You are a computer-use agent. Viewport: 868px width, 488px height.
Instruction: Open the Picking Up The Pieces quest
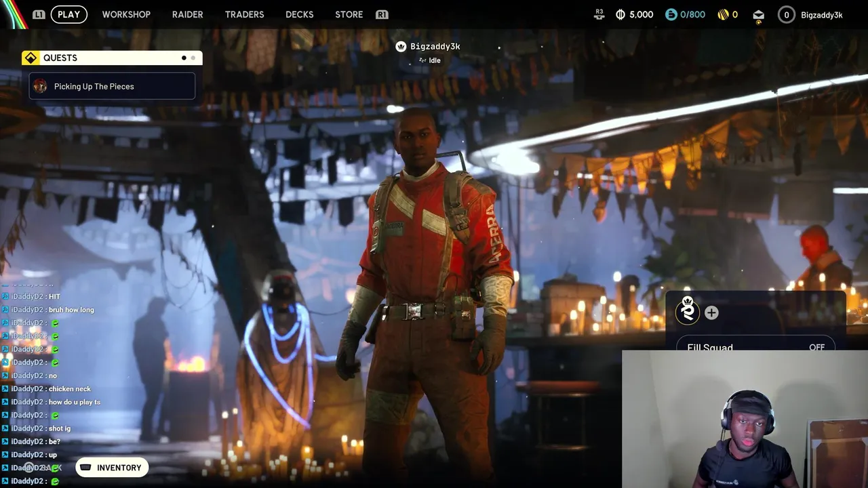tap(112, 86)
